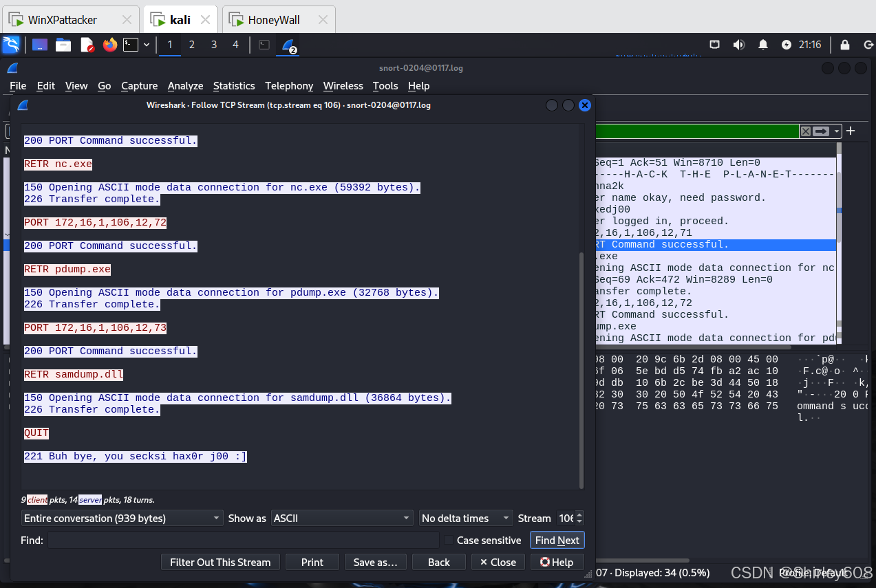Open the Go menu

tap(105, 86)
